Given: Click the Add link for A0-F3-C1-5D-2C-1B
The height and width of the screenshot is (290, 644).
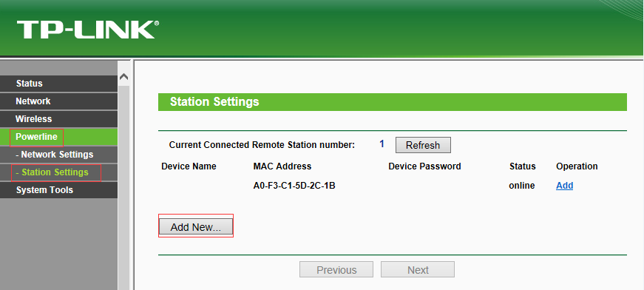Looking at the screenshot, I should click(x=564, y=186).
